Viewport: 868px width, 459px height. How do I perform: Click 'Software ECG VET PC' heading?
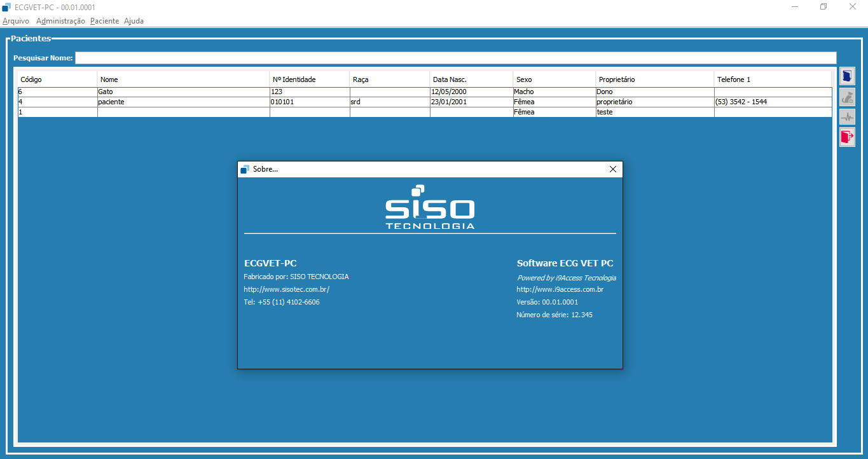pyautogui.click(x=565, y=263)
